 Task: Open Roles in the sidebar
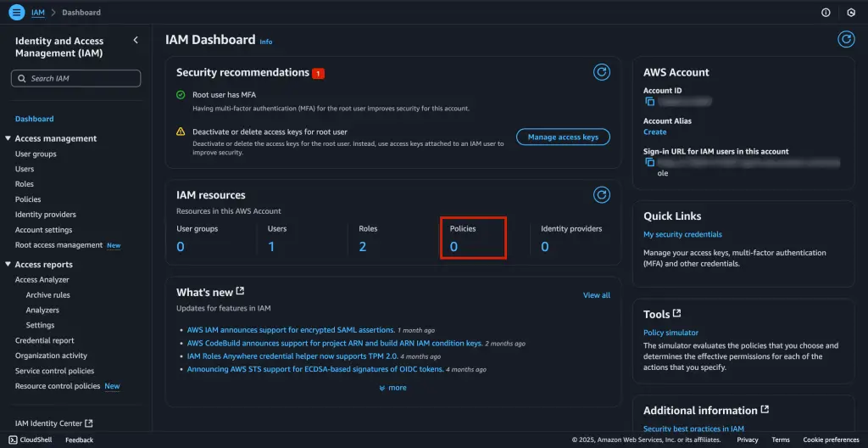coord(25,184)
